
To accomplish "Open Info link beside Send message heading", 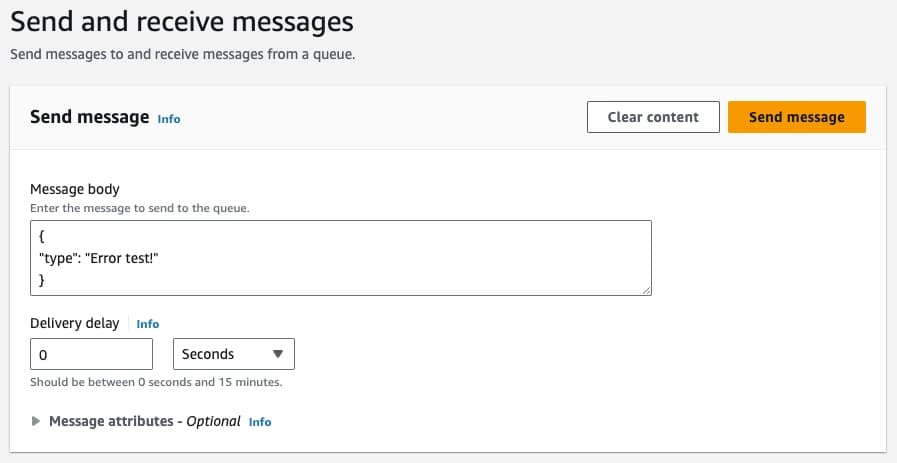I will [169, 119].
